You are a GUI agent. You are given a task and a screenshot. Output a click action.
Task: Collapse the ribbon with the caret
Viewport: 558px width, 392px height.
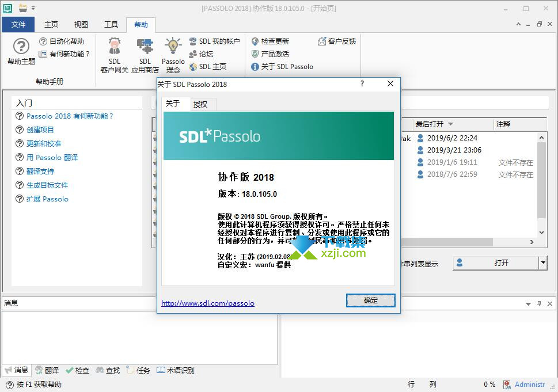tap(518, 24)
